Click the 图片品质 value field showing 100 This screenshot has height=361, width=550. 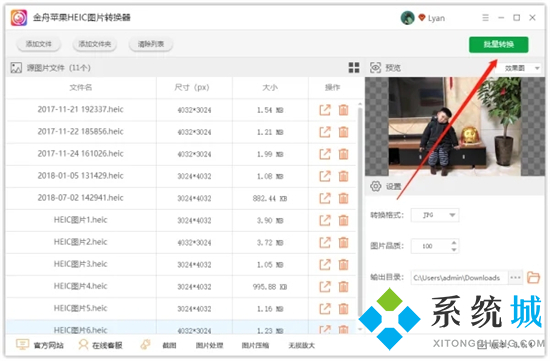click(x=431, y=246)
